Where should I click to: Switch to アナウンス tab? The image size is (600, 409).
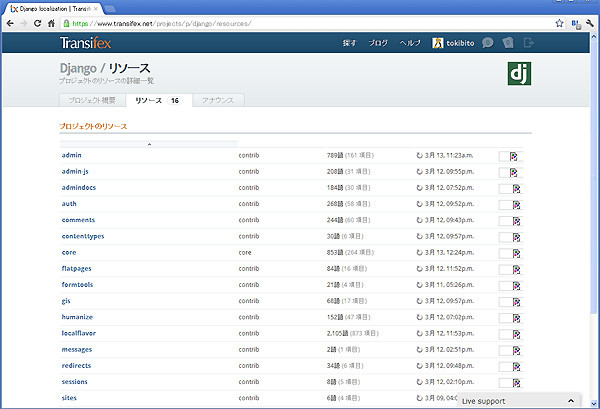218,100
